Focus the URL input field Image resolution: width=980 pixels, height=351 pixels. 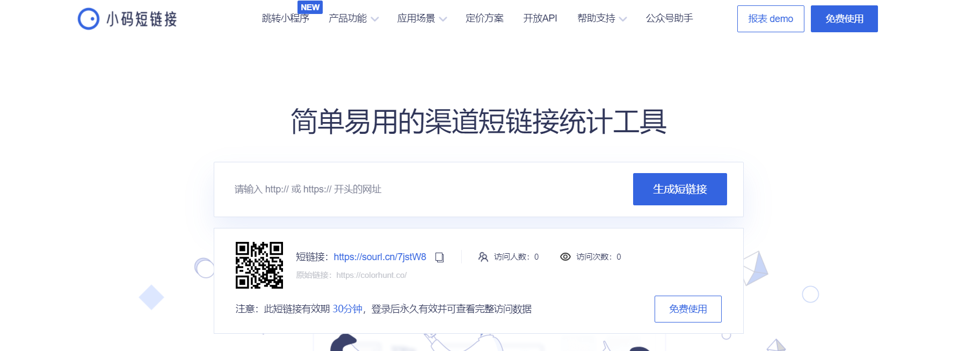(x=424, y=189)
